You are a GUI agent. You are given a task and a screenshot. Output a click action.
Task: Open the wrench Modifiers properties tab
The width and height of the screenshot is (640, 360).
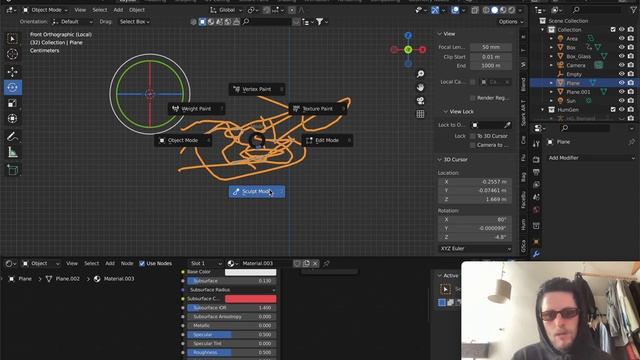pos(536,253)
